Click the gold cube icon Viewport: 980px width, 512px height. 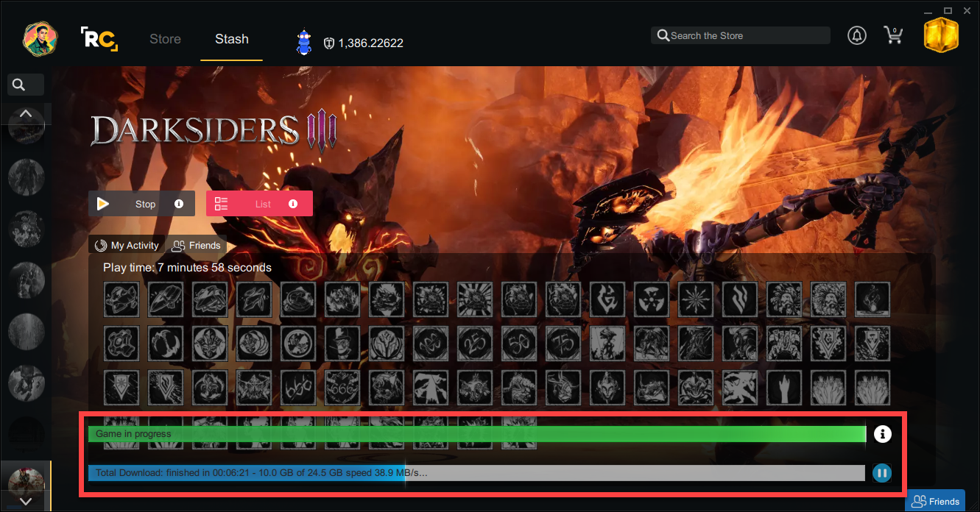pyautogui.click(x=942, y=35)
